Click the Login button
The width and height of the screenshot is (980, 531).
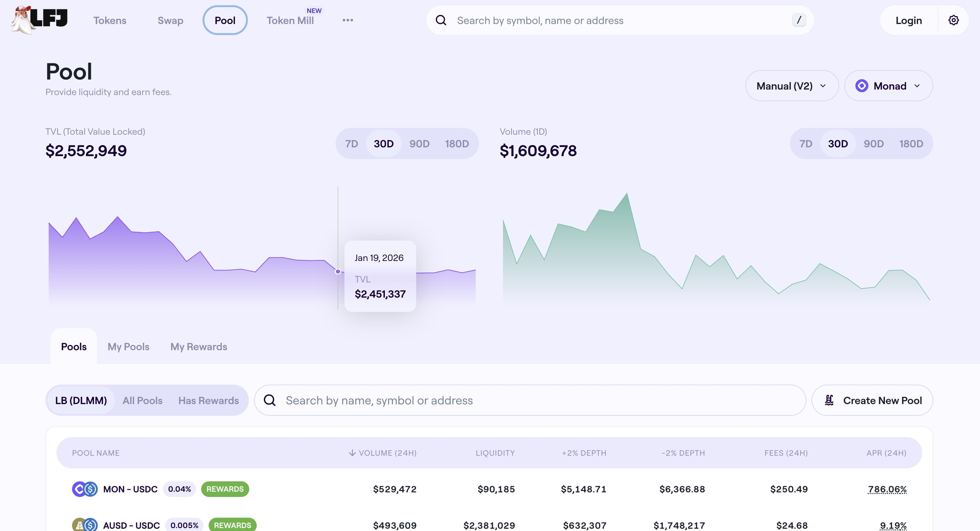point(908,20)
